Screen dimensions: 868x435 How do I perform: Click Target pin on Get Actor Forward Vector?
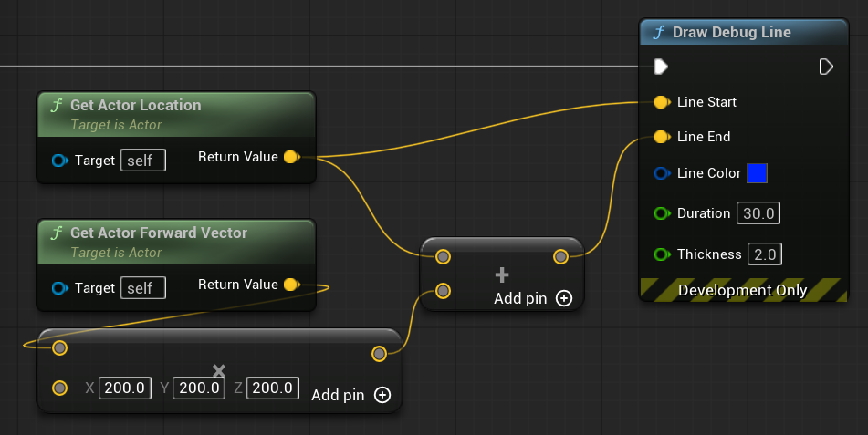pyautogui.click(x=60, y=288)
